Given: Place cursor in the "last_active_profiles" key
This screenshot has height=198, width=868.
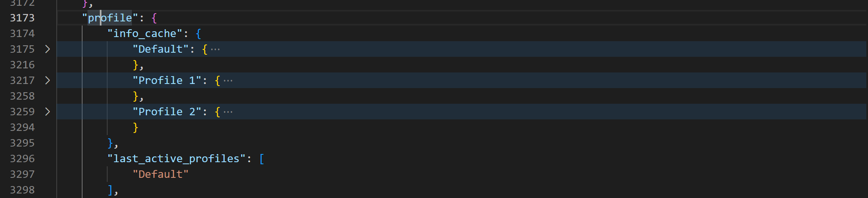Looking at the screenshot, I should click(176, 158).
